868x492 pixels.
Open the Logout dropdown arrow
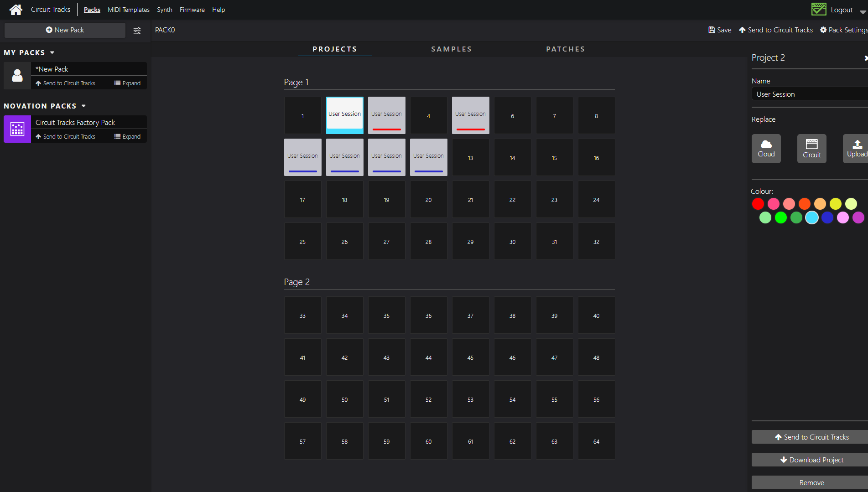click(x=863, y=11)
